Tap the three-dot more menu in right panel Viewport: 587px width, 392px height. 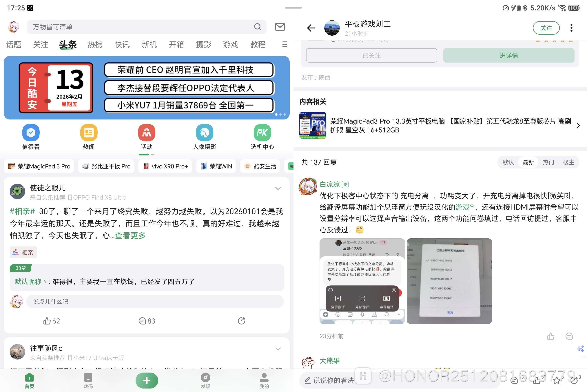572,28
